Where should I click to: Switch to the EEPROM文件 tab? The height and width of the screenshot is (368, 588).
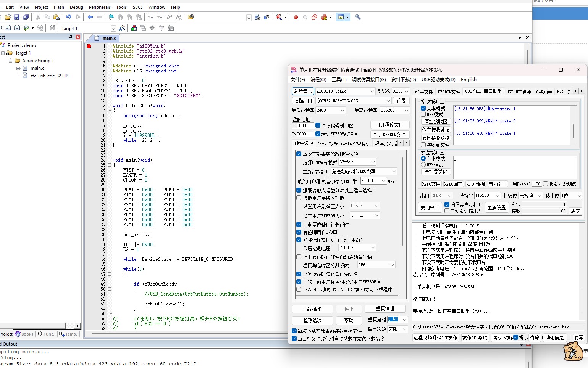point(449,92)
